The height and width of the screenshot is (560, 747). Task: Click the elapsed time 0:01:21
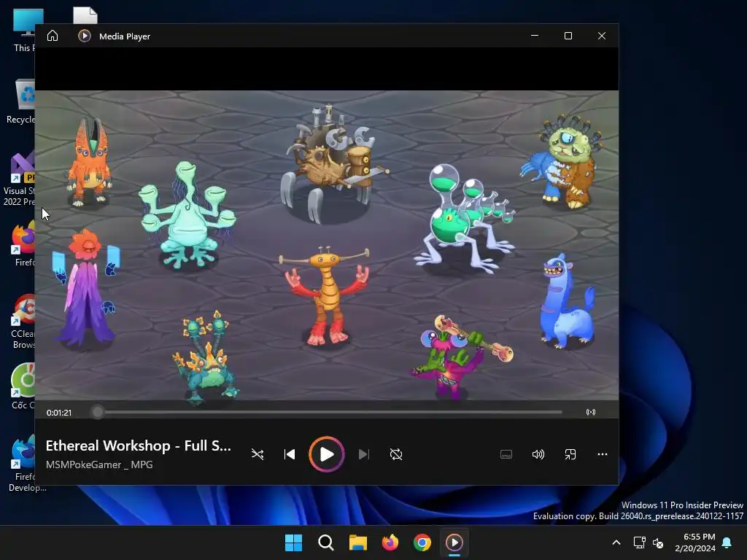click(x=59, y=413)
